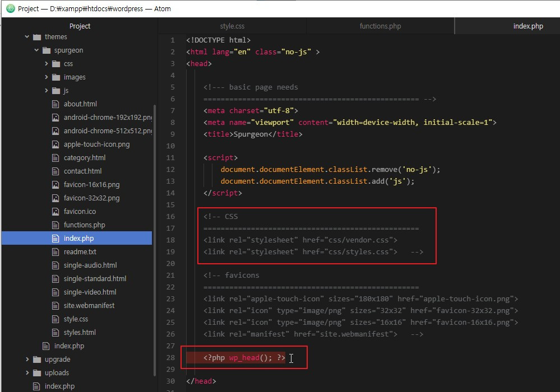The width and height of the screenshot is (560, 392).
Task: Click the about.html file icon
Action: 55,104
